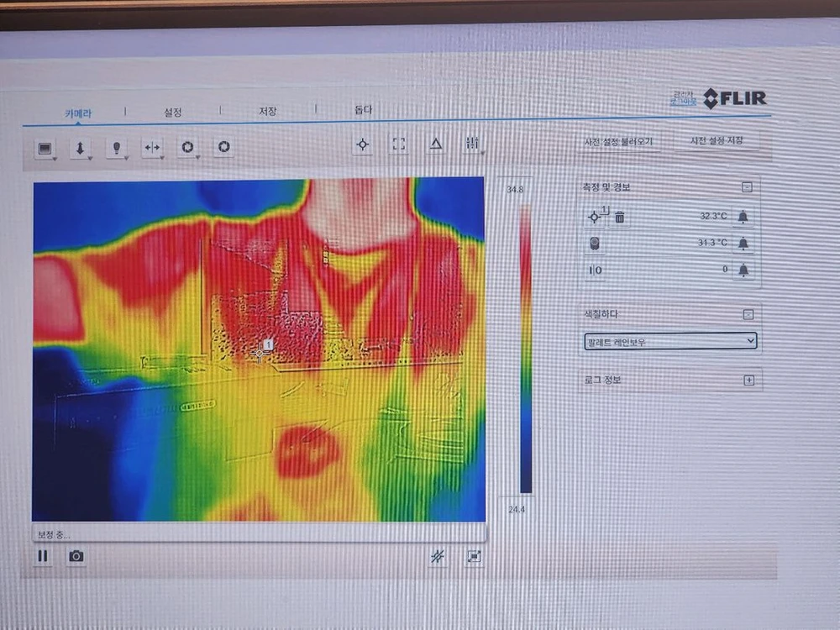Click the shutter icon without dropdown arrow
840x630 pixels.
click(224, 146)
